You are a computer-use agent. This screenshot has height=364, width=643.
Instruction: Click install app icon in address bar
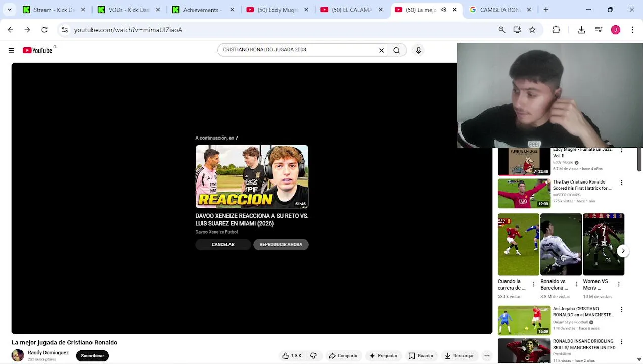pyautogui.click(x=517, y=30)
